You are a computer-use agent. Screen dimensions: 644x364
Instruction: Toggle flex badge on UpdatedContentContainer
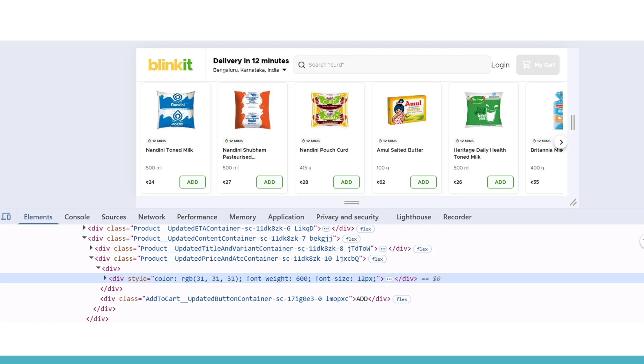(351, 239)
